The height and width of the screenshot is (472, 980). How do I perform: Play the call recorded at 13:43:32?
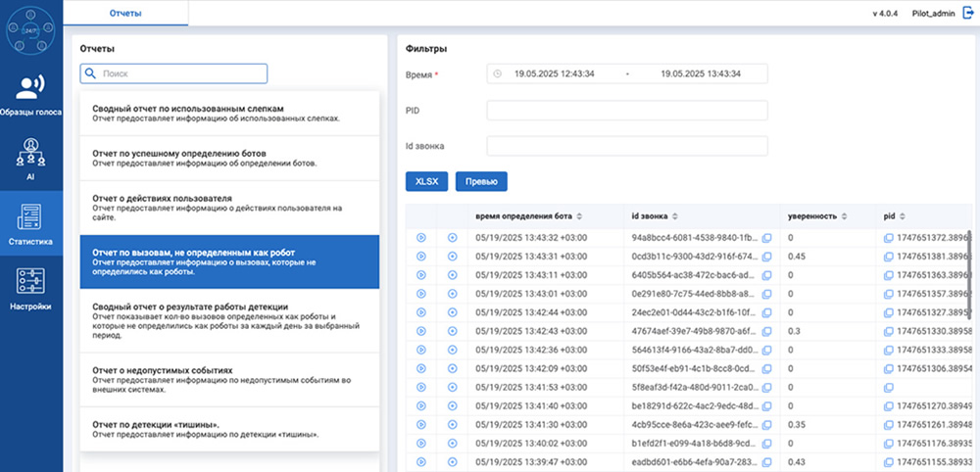tap(421, 237)
